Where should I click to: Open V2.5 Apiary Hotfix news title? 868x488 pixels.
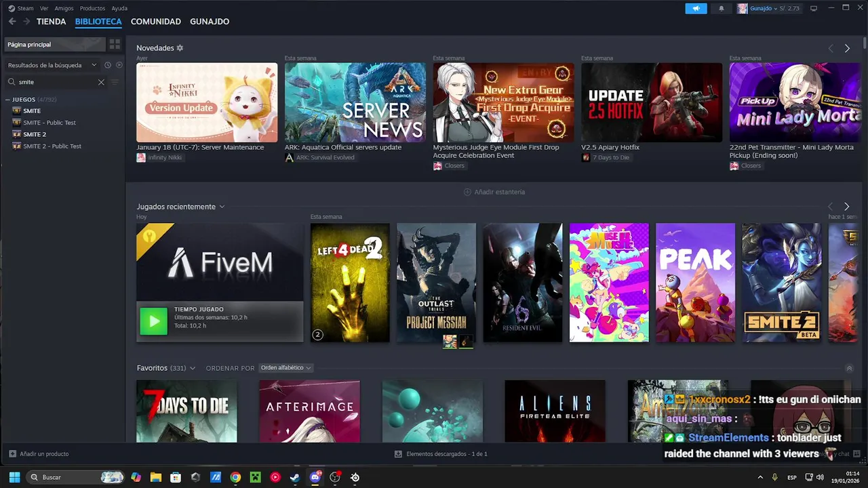[x=610, y=147]
